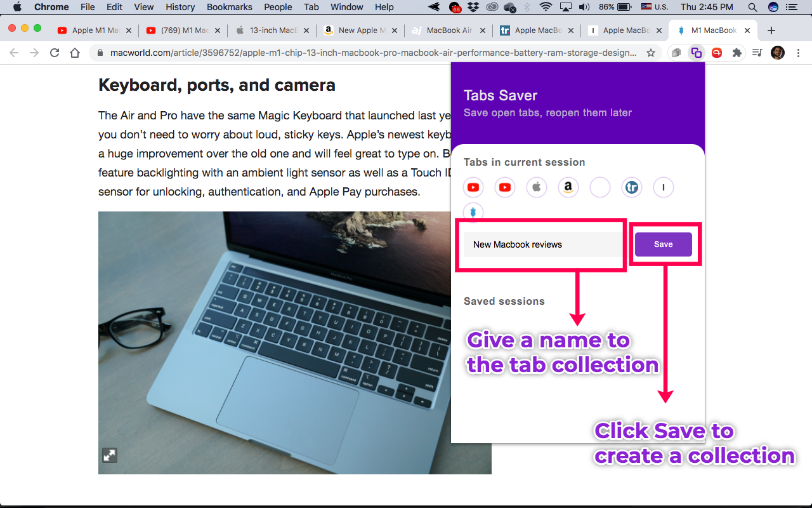Open the Apple menu

click(17, 7)
